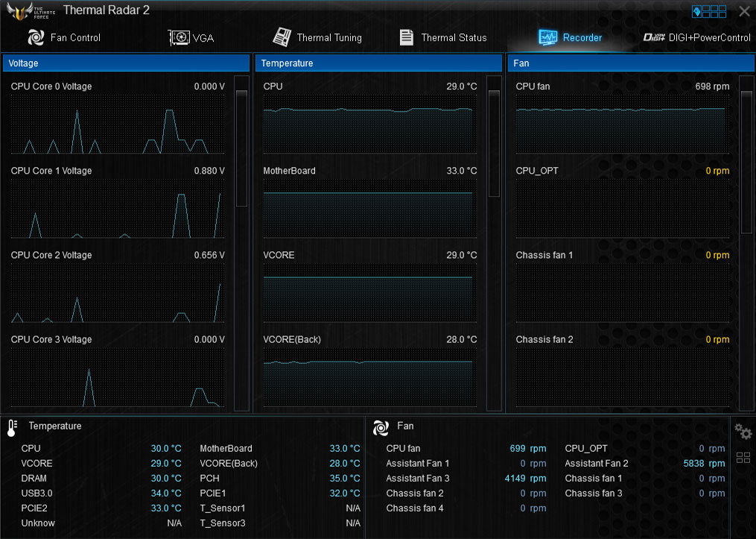
Task: Open the VGA tab
Action: point(191,37)
